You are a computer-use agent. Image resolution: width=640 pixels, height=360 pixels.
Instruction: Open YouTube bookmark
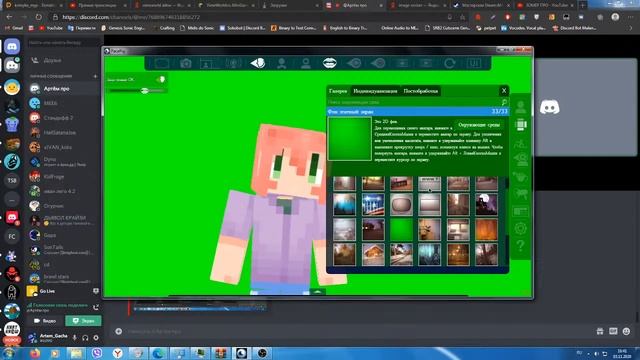[x=51, y=28]
